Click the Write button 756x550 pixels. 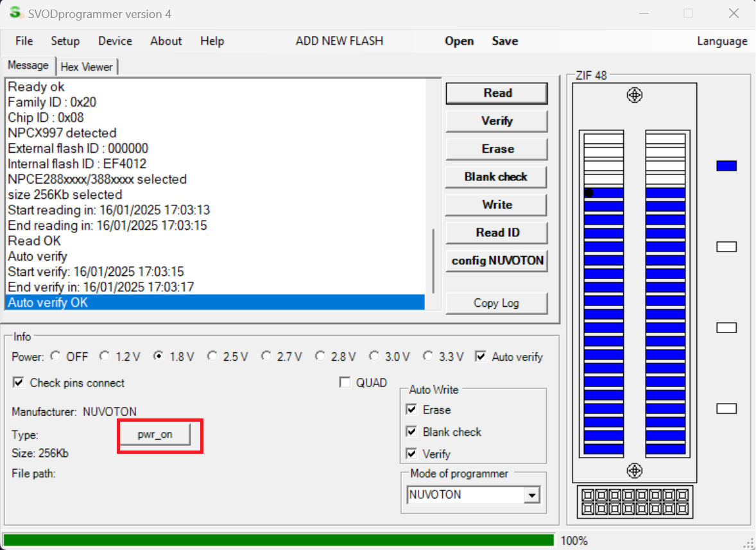coord(497,205)
